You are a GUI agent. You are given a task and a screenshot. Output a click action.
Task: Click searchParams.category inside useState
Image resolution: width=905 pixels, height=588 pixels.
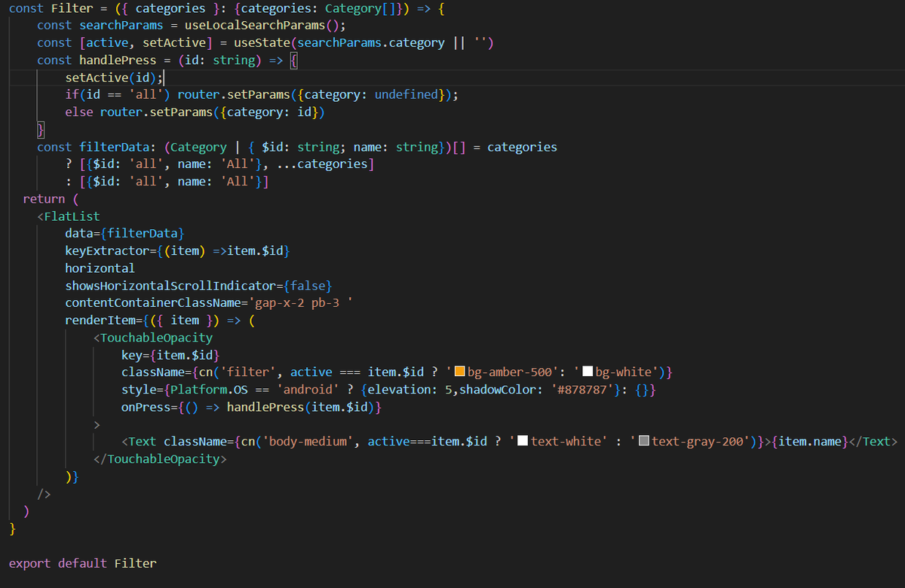(372, 42)
